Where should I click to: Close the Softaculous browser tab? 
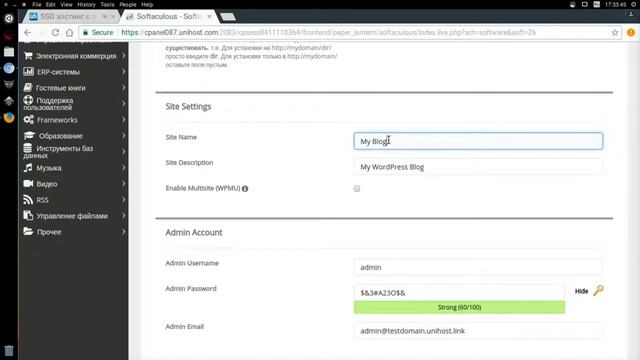coord(209,16)
